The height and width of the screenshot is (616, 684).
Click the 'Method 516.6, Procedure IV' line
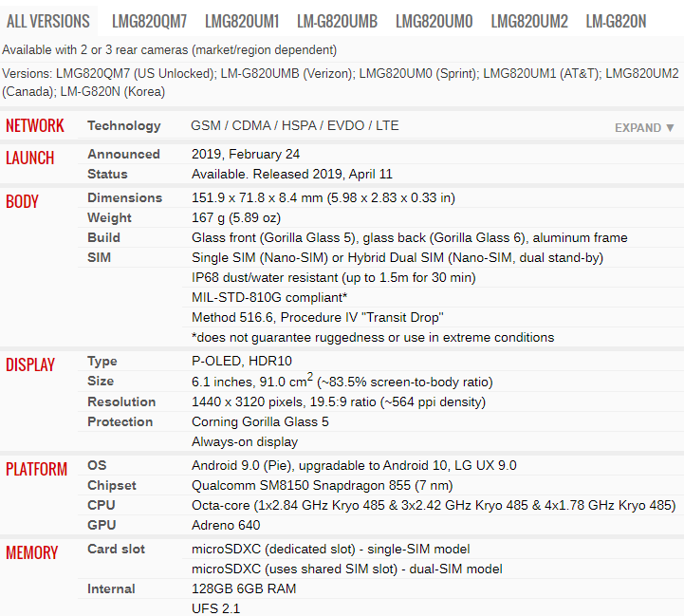318,317
